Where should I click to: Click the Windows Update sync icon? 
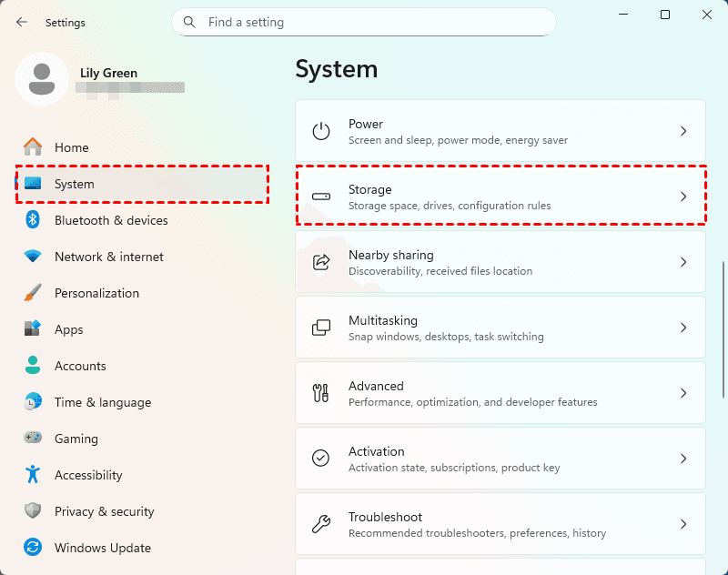click(x=33, y=548)
